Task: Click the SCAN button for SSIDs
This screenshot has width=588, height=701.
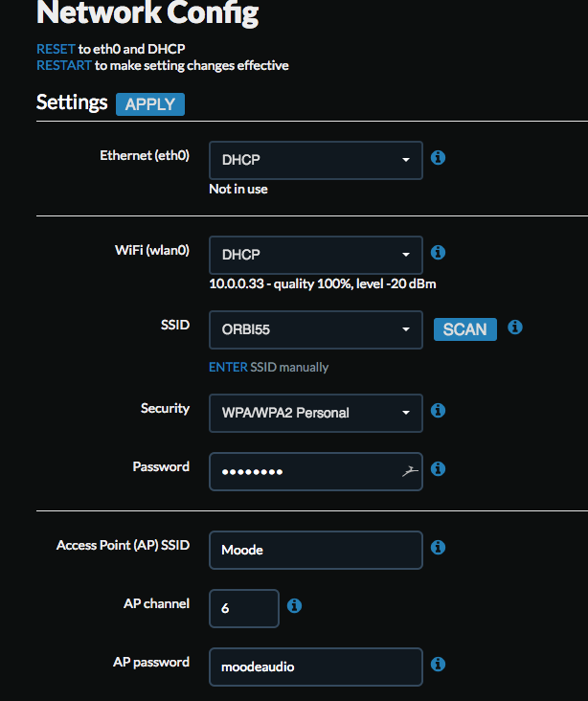Action: coord(465,329)
